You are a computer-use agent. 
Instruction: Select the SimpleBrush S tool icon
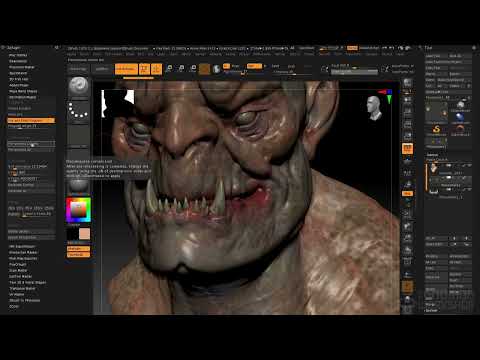click(436, 129)
